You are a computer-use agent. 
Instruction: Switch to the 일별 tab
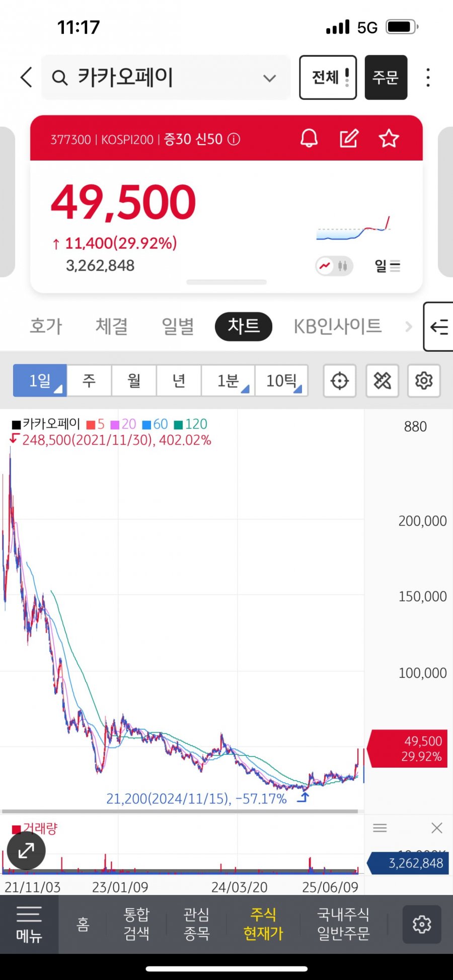(x=178, y=326)
